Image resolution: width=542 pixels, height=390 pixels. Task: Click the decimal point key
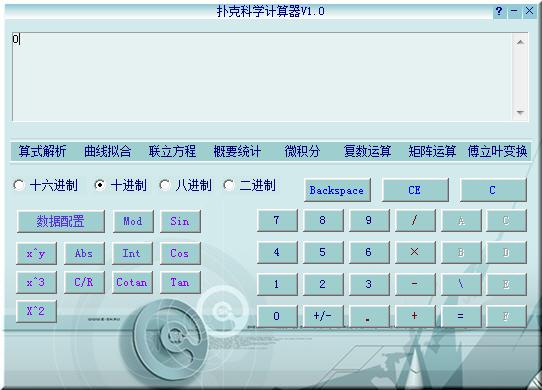(x=369, y=316)
